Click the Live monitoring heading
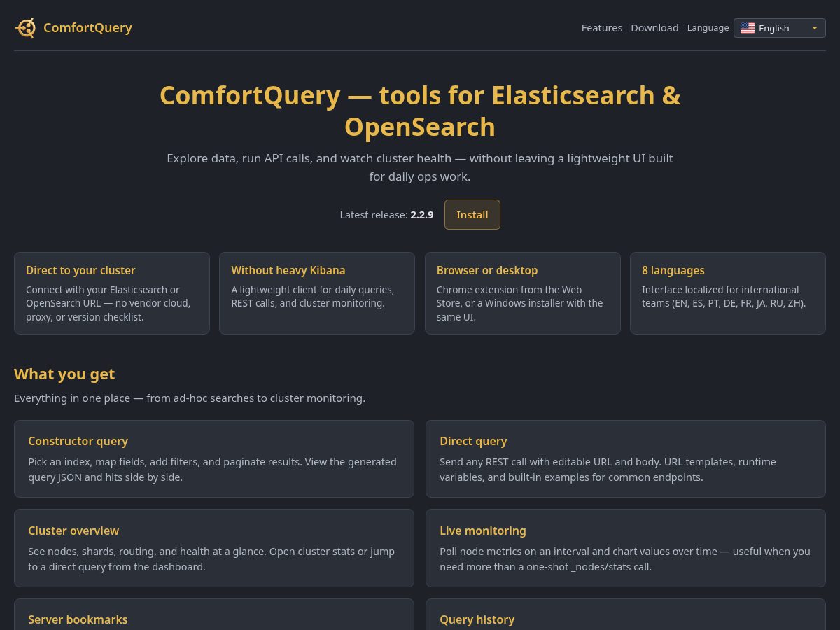 (483, 531)
